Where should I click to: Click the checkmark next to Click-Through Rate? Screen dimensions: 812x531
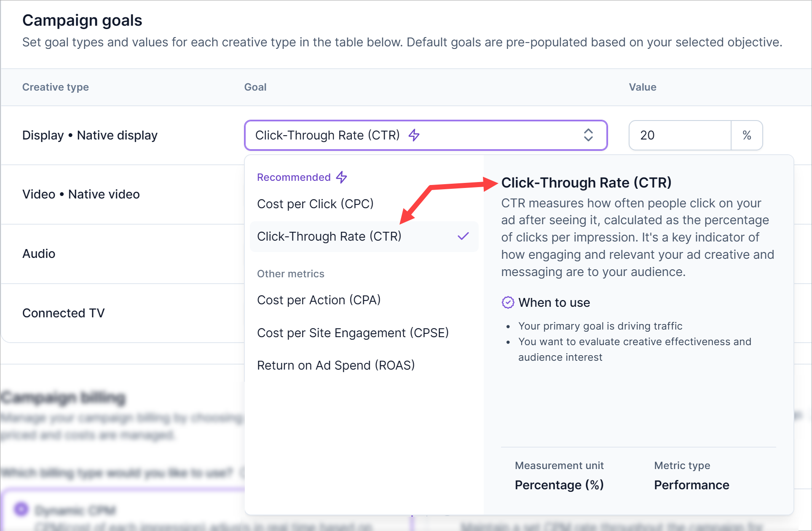pyautogui.click(x=463, y=236)
